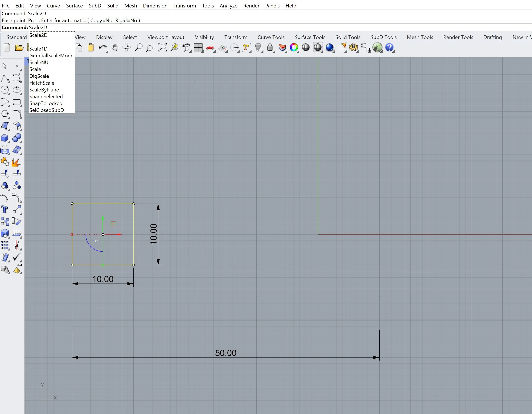Click the Undo arrow icon
This screenshot has width=532, height=414.
[103, 48]
